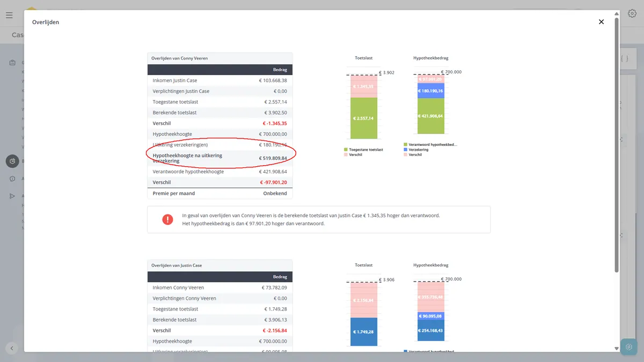Open the settings gear icon

(632, 14)
